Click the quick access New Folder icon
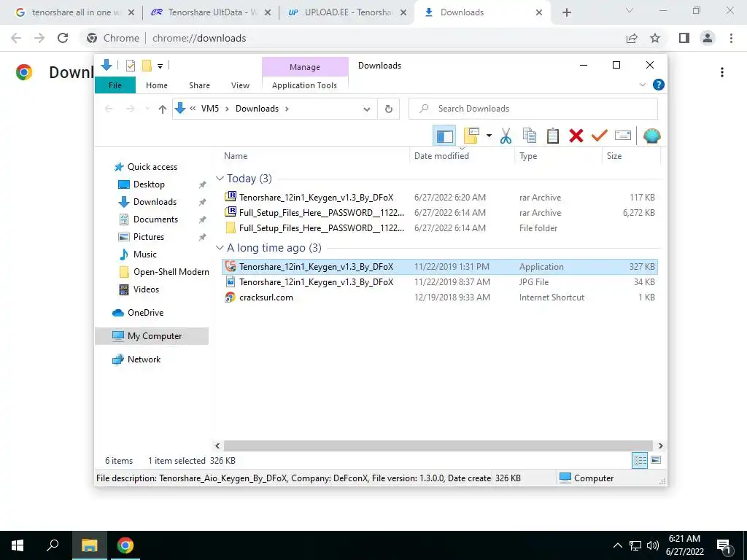 147,66
